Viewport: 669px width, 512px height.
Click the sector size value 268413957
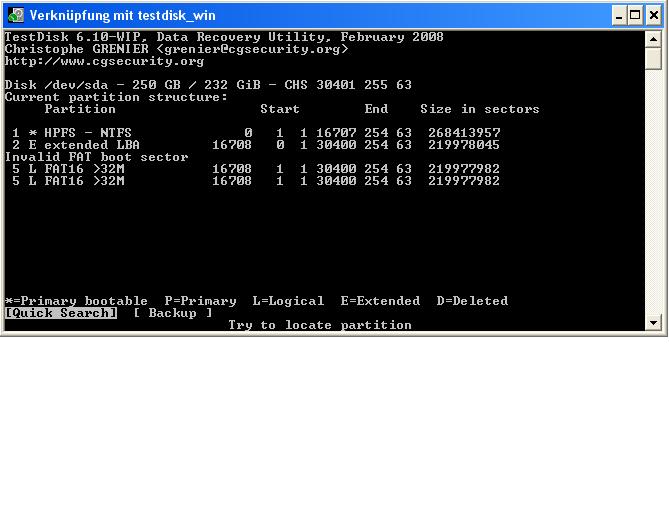pyautogui.click(x=464, y=133)
